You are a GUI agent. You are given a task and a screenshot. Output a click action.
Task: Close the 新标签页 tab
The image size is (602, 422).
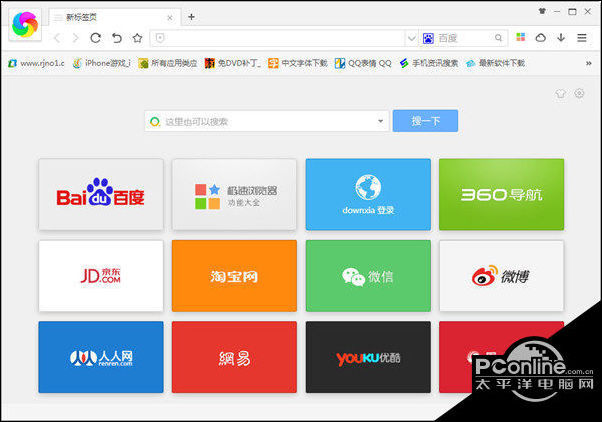pos(170,18)
